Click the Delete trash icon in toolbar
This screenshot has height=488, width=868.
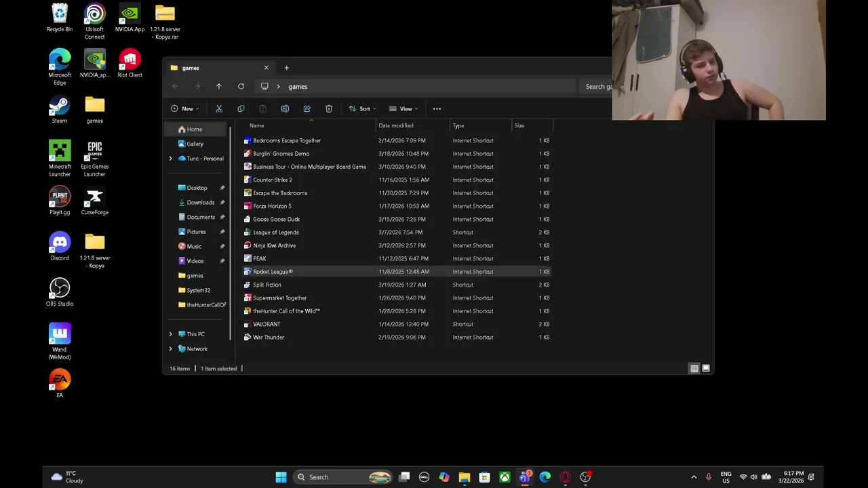tap(329, 108)
